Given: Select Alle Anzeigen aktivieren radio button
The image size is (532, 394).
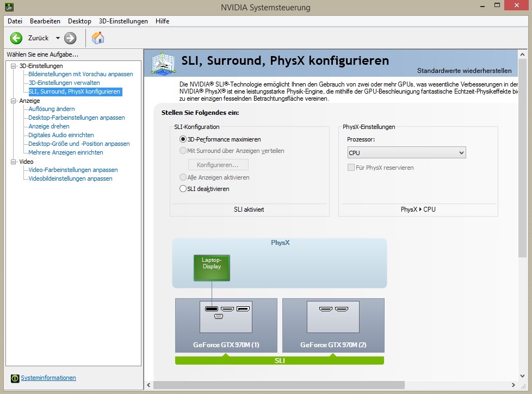Looking at the screenshot, I should [183, 177].
